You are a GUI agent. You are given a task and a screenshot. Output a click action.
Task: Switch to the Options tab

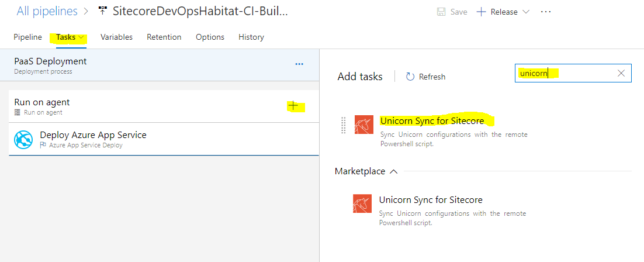coord(210,37)
